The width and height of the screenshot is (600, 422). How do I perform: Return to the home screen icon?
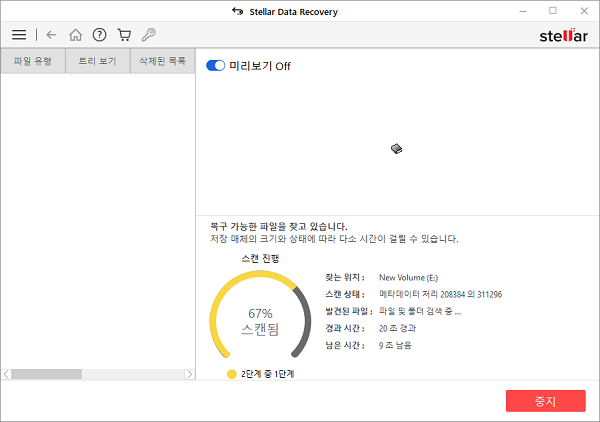tap(75, 35)
